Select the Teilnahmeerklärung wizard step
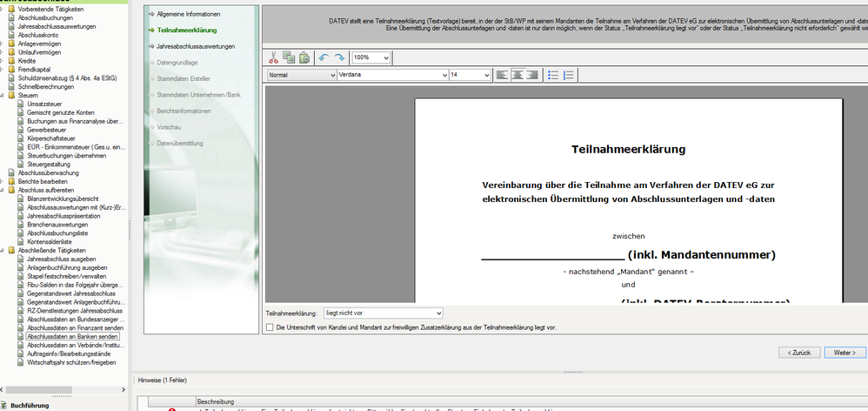Viewport: 868px width, 411px height. 186,30
